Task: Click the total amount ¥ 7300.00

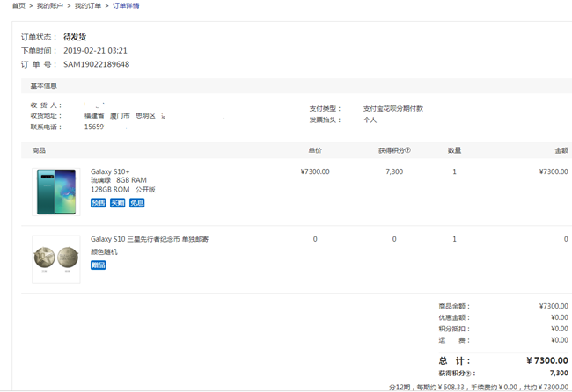Action: pyautogui.click(x=546, y=361)
